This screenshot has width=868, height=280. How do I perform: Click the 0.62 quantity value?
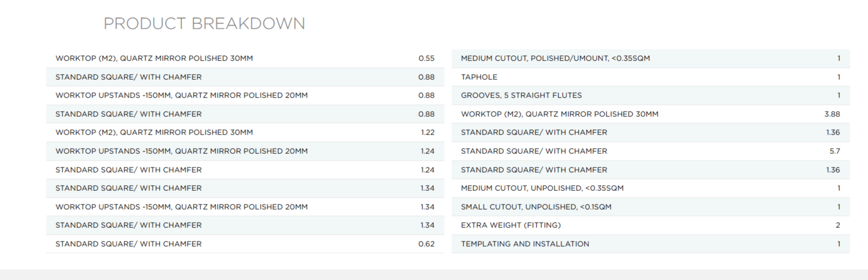pyautogui.click(x=426, y=244)
